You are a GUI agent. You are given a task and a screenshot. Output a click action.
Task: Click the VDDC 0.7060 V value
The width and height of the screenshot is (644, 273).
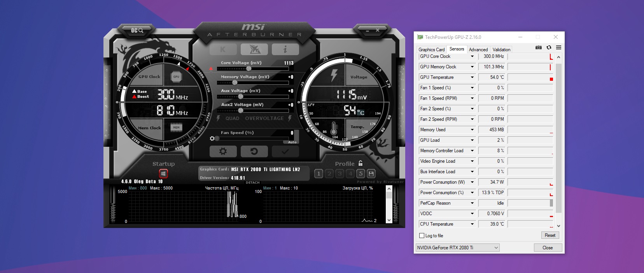492,214
